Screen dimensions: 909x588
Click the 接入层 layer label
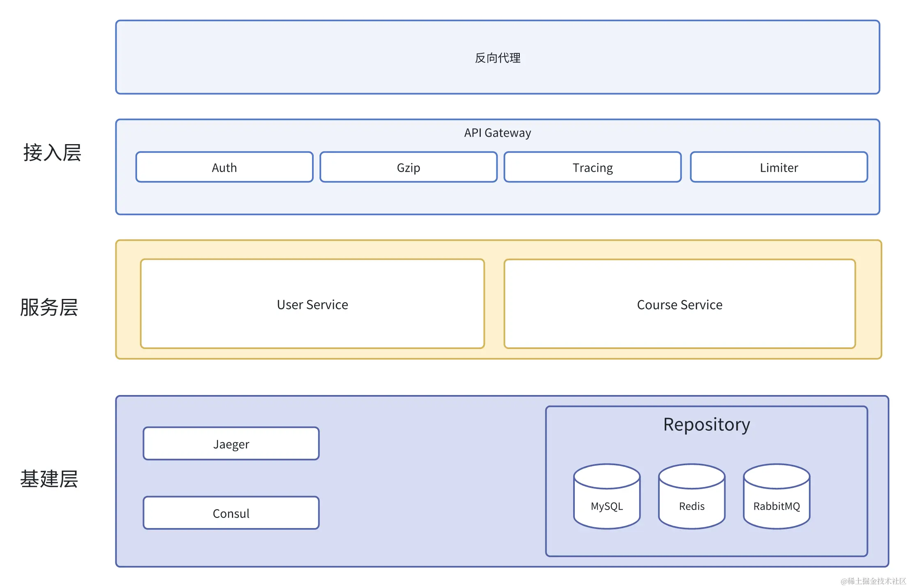point(52,152)
